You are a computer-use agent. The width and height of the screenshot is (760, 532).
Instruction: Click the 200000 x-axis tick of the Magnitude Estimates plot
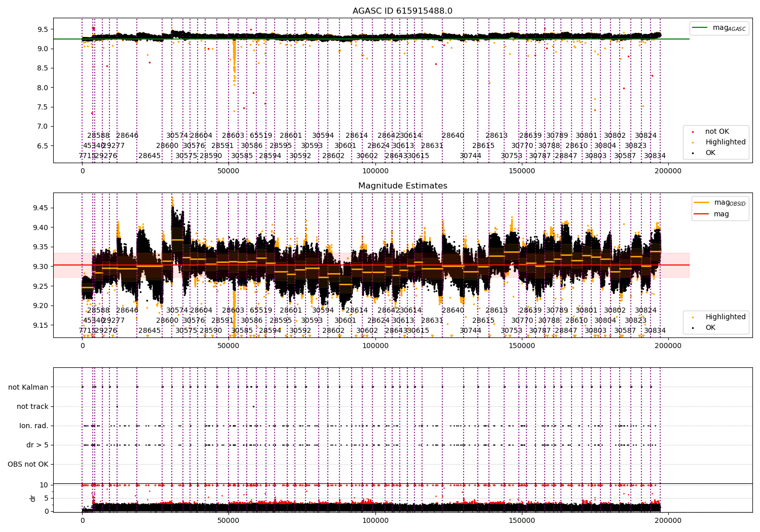coord(668,346)
